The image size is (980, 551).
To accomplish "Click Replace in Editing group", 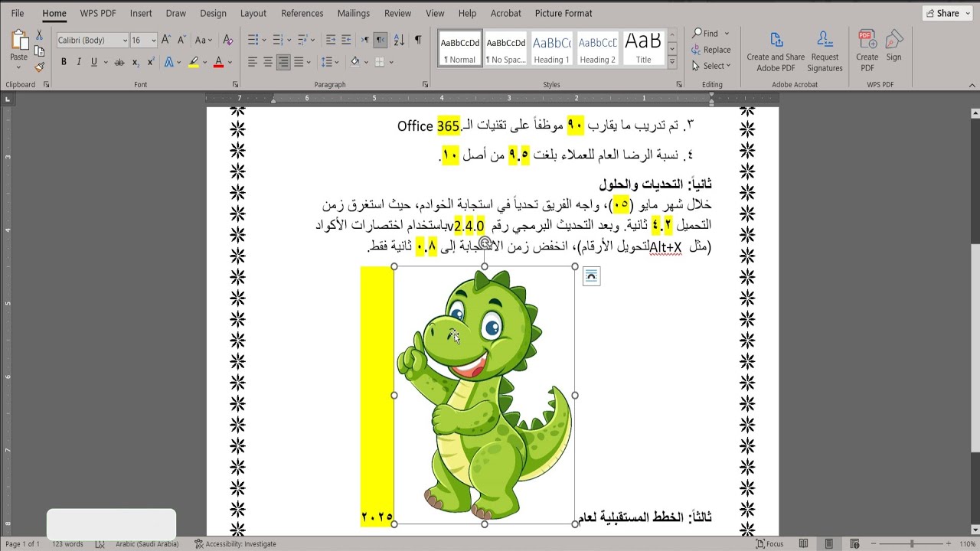I will 711,50.
